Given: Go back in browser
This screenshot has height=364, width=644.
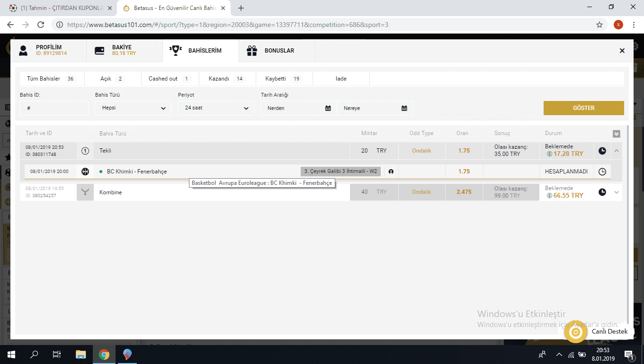Looking at the screenshot, I should (10, 25).
